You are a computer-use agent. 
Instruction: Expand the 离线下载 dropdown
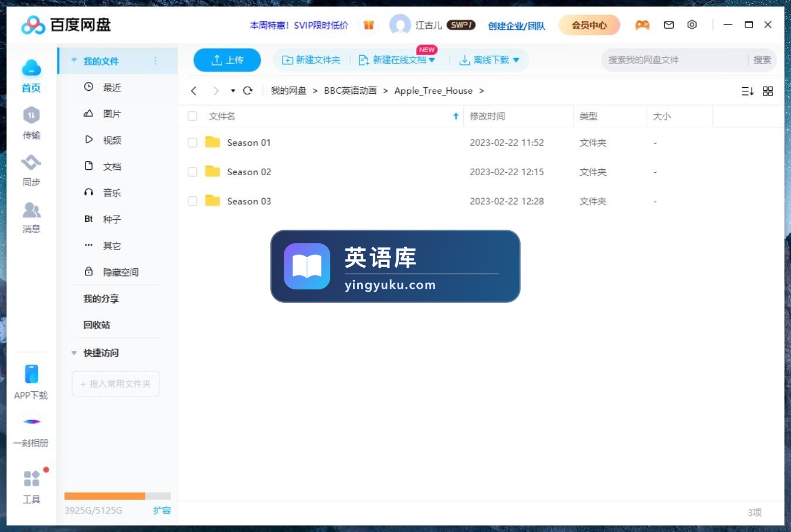516,60
